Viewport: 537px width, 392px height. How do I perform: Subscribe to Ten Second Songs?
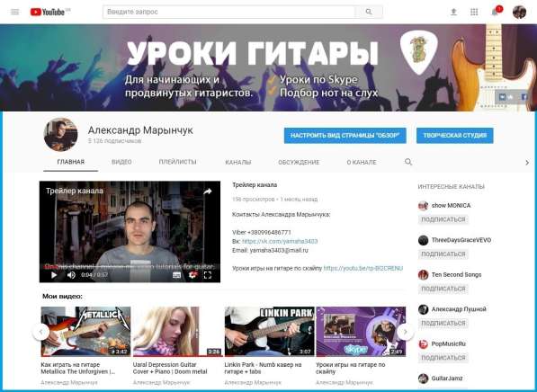coord(443,289)
